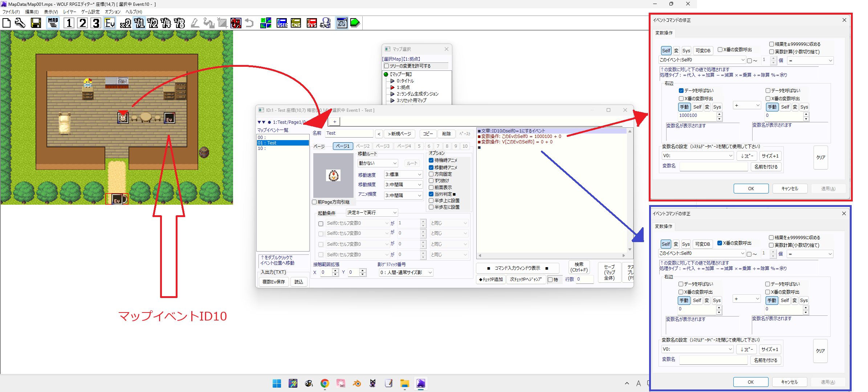Open the tileset settings green-blue tile icon

pyautogui.click(x=266, y=23)
